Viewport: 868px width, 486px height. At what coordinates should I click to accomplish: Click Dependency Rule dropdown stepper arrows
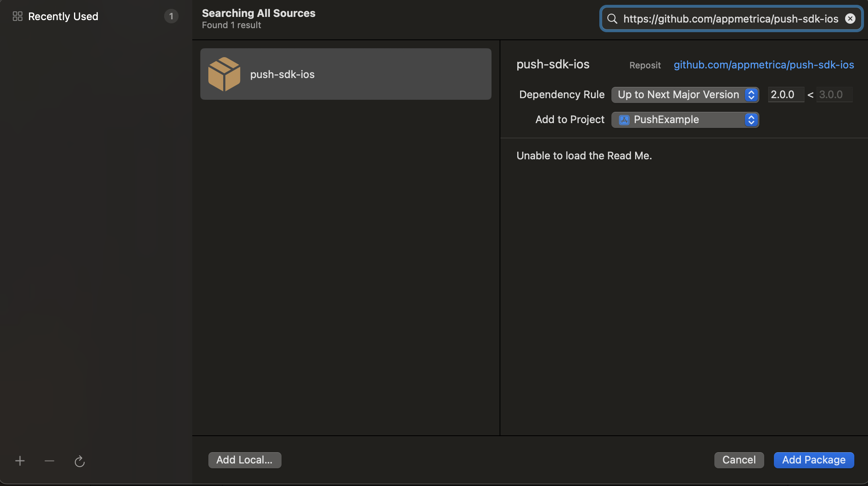751,95
